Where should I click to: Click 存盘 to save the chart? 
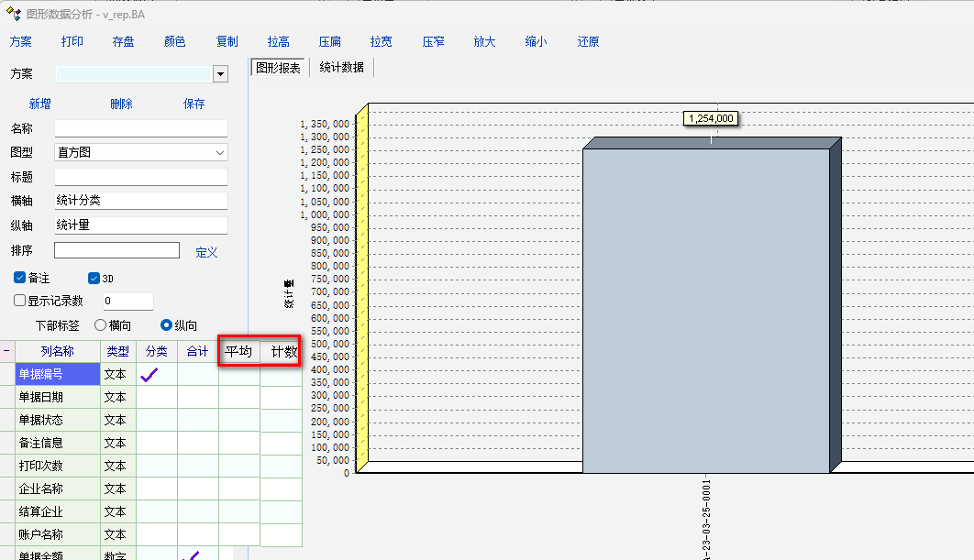point(124,41)
